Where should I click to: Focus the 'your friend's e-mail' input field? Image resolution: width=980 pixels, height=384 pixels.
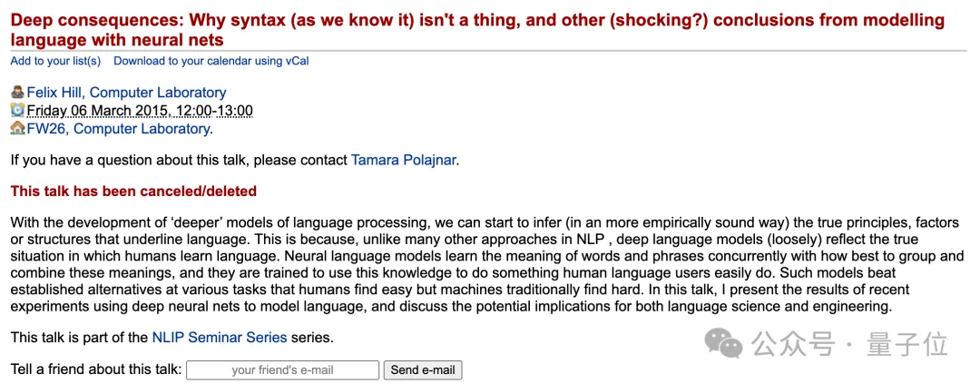click(x=282, y=369)
